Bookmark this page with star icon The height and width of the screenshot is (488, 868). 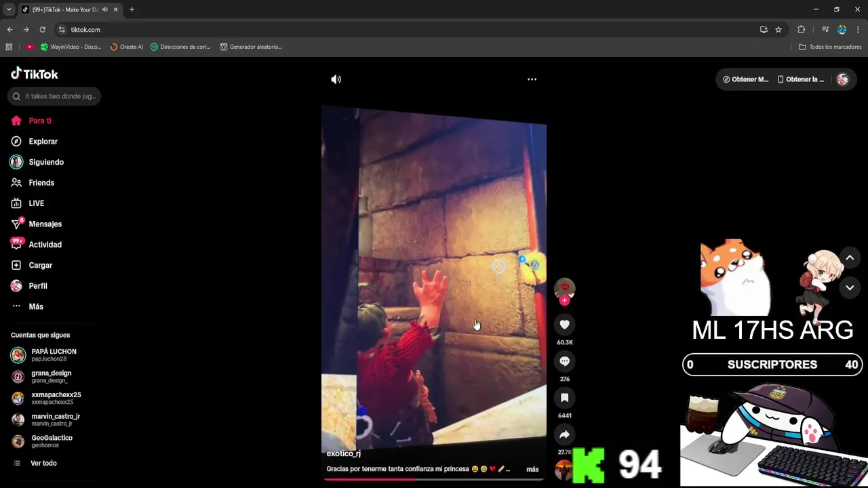778,30
